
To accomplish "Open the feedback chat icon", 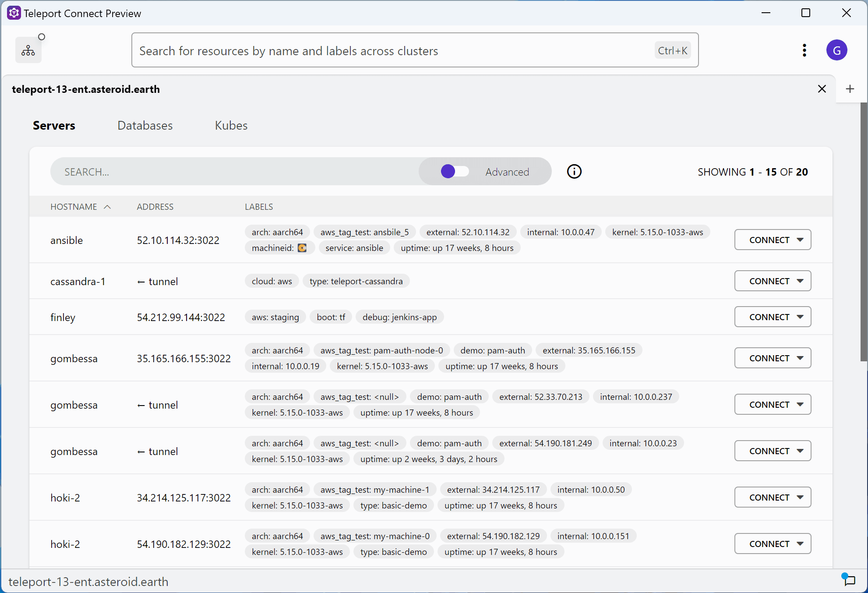I will coord(849,580).
